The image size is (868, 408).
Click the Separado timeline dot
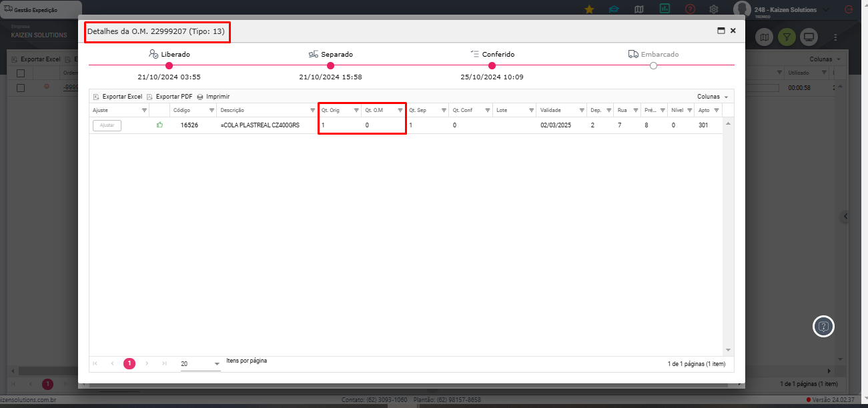click(330, 65)
